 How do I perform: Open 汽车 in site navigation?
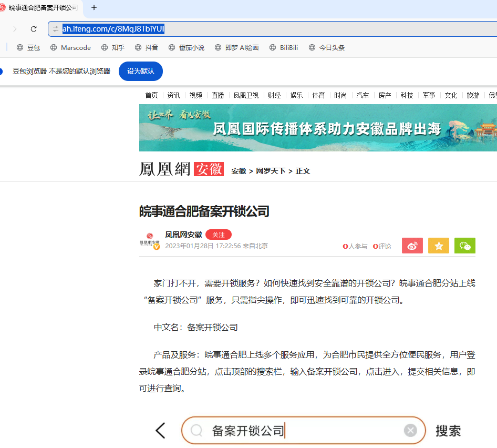tap(363, 95)
